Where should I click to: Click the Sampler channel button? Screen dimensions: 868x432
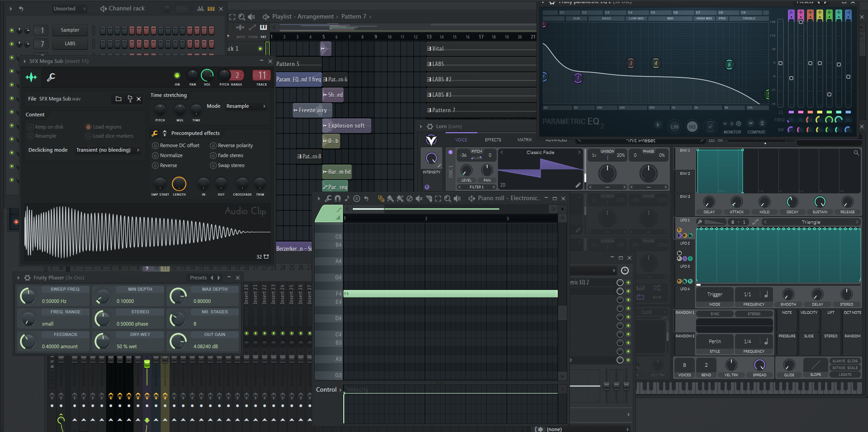pos(70,30)
